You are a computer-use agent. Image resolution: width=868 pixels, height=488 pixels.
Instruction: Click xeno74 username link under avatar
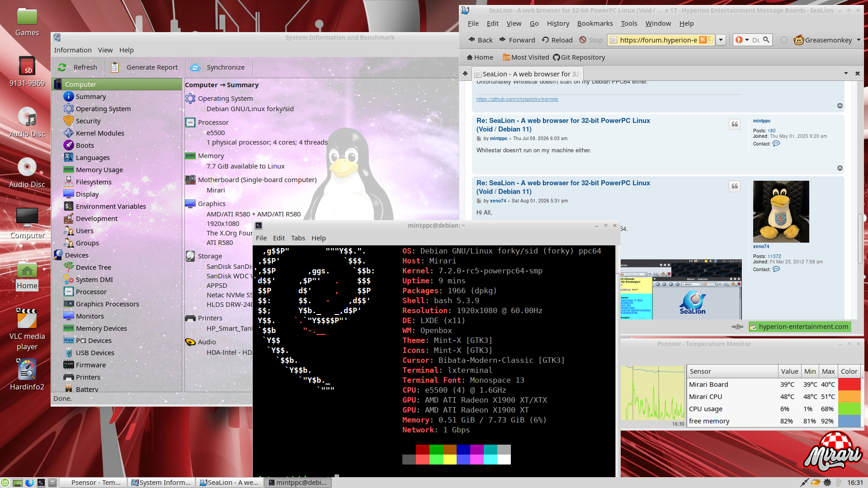click(761, 247)
